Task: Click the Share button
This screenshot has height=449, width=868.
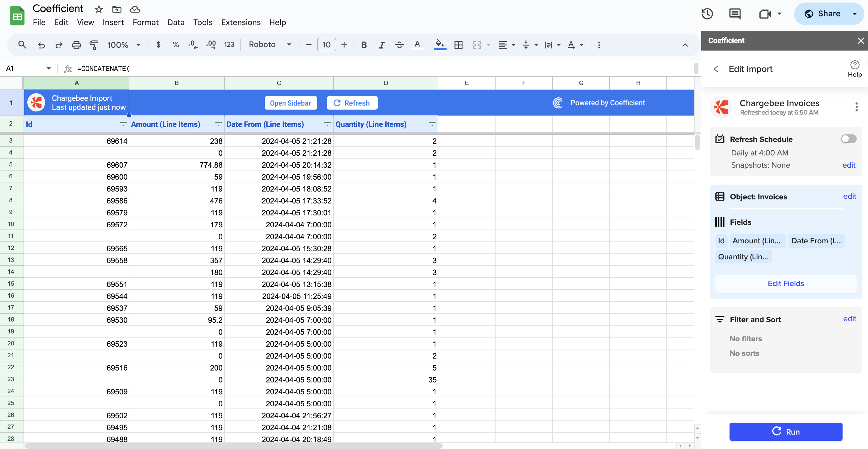Action: point(822,14)
